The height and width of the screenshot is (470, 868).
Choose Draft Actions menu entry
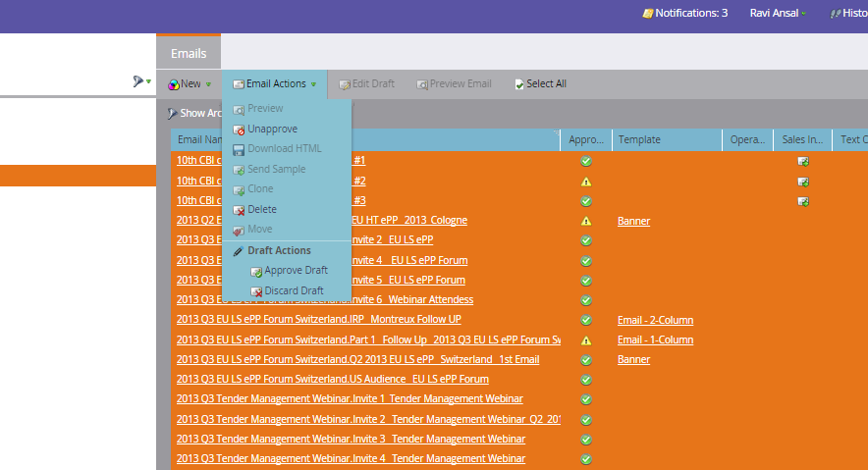(x=279, y=250)
